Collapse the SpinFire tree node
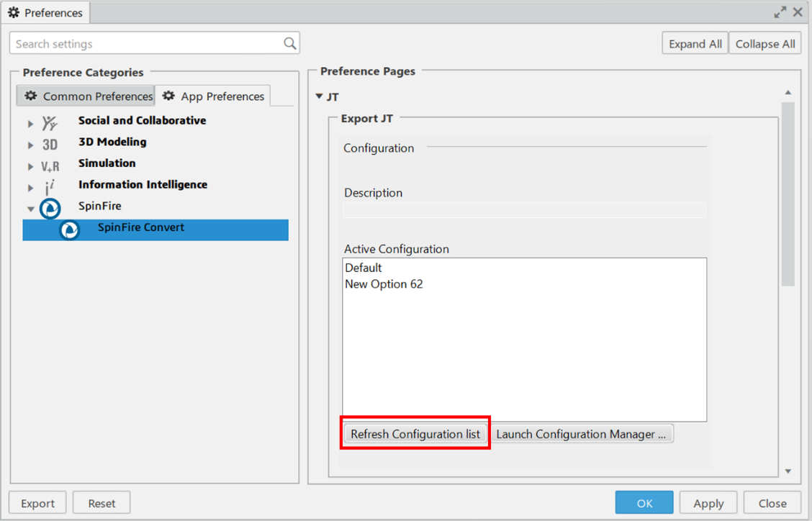 (30, 209)
